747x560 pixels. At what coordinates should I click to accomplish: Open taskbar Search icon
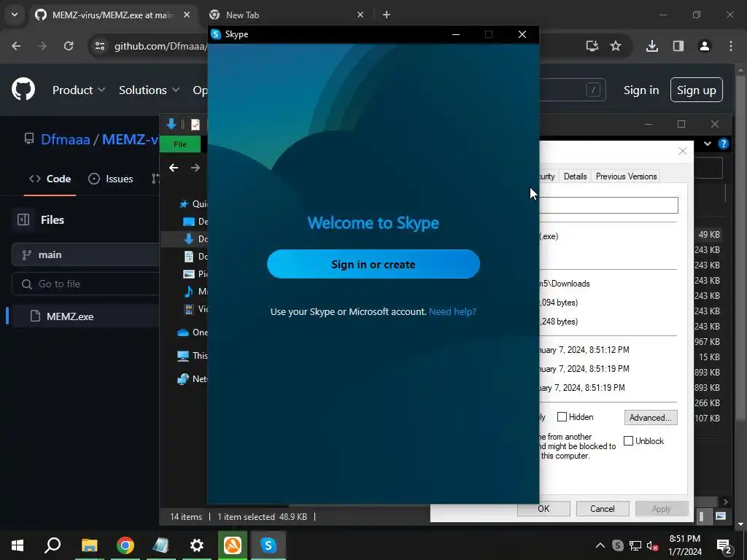click(53, 545)
